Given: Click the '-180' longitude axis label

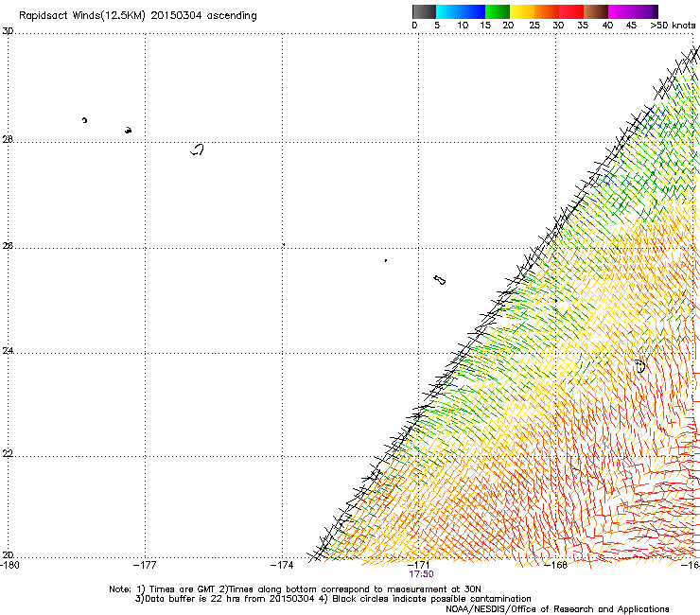Looking at the screenshot, I should click(x=9, y=566).
